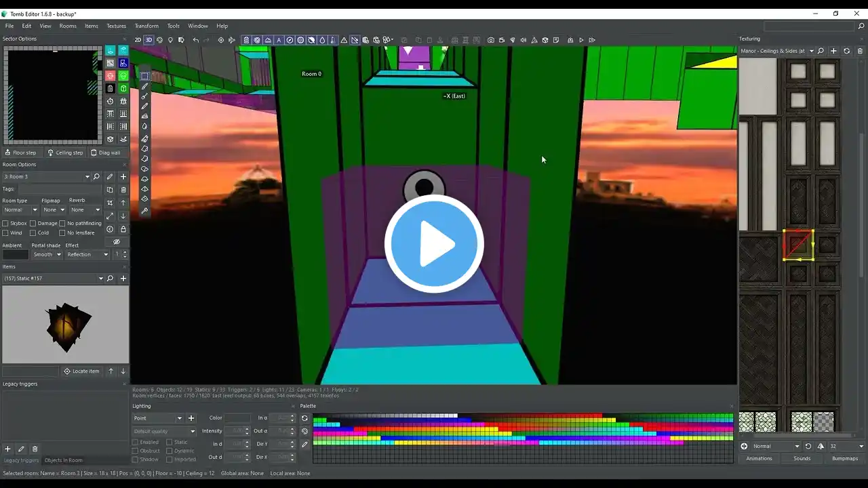The width and height of the screenshot is (868, 488).
Task: Open the Transform menu
Action: point(146,26)
